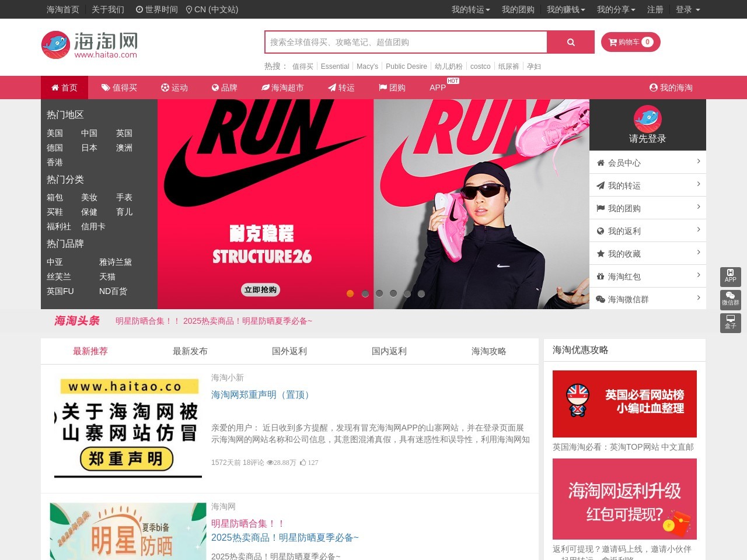Switch to 最新发布 tab

pos(190,351)
